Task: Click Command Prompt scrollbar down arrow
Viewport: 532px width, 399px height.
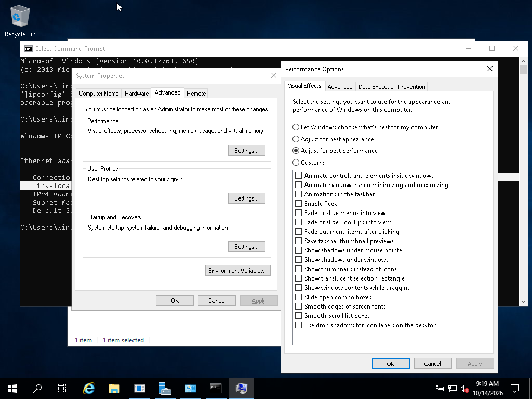Action: (x=523, y=302)
